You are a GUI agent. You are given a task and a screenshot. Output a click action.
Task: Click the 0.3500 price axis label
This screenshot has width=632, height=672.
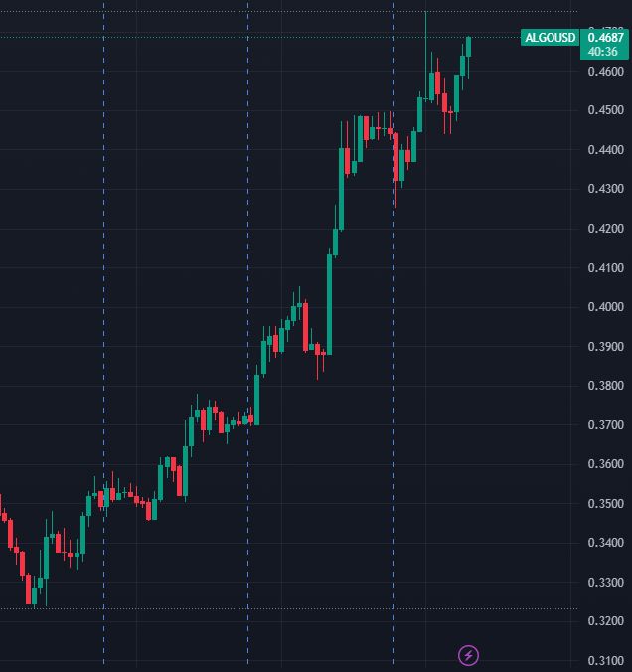(x=605, y=504)
